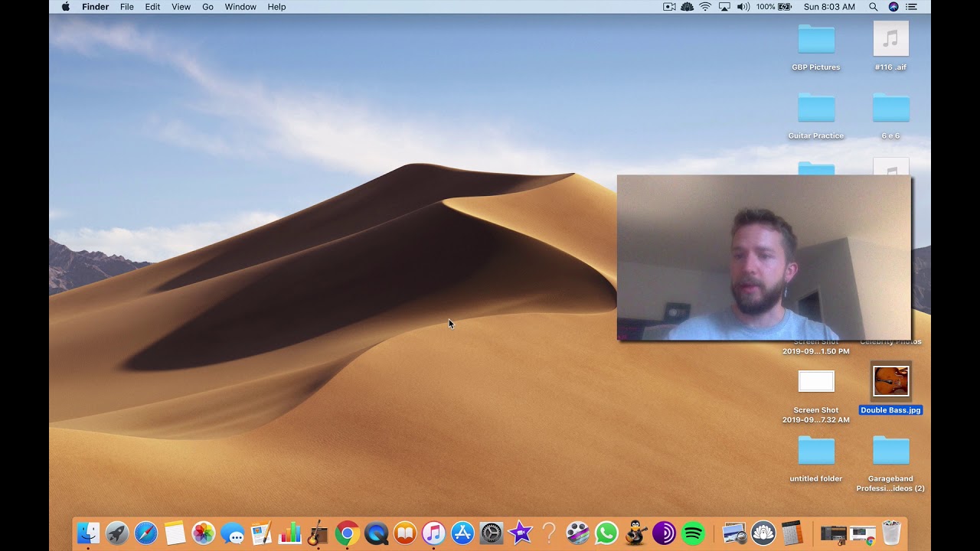Open the Photos app in dock

204,533
